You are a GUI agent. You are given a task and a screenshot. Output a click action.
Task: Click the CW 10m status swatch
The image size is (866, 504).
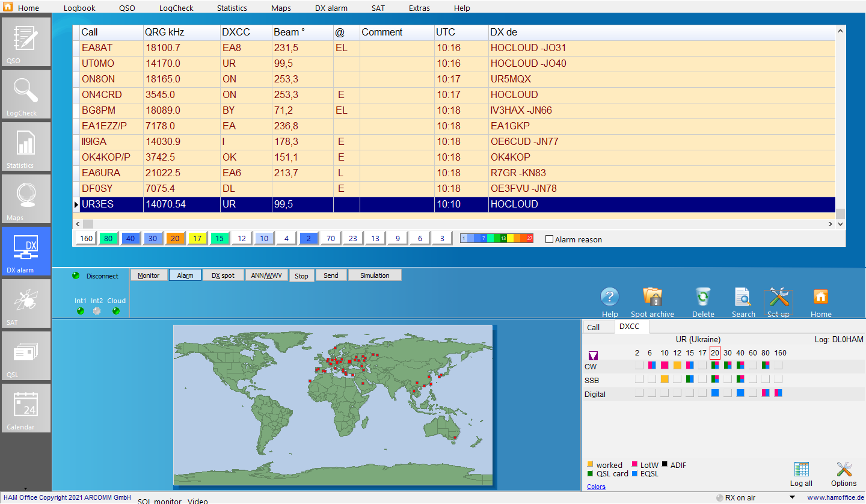coord(665,365)
